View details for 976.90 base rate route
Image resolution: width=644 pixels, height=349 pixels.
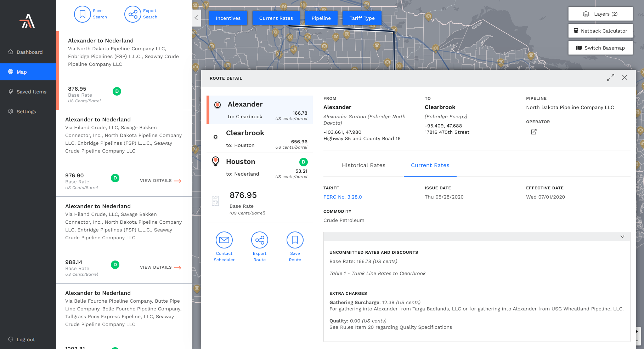coord(160,181)
